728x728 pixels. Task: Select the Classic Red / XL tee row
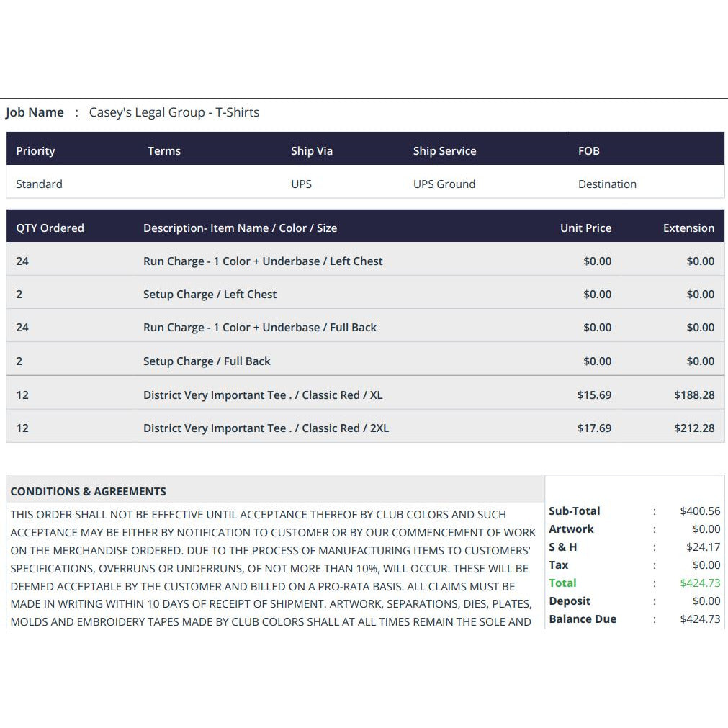point(365,395)
